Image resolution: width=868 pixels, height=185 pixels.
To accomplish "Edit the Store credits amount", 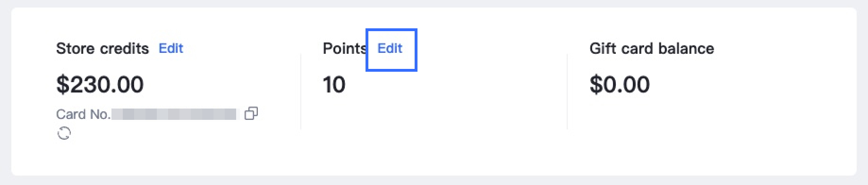I will tap(171, 48).
